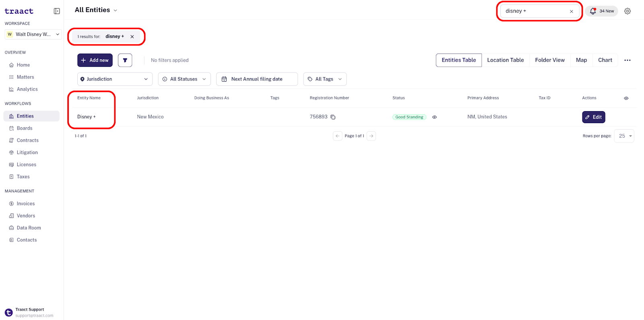
Task: Click Registration Number column header
Action: pyautogui.click(x=329, y=98)
